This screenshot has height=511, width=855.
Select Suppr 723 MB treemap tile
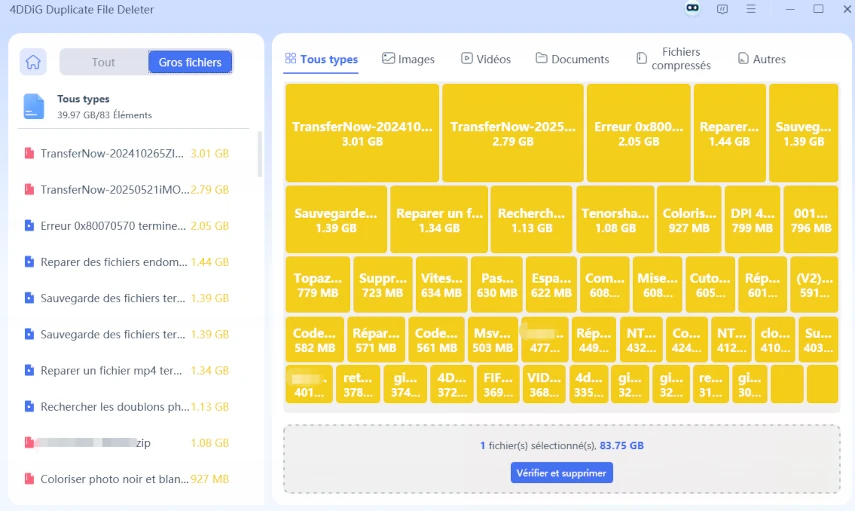(383, 285)
